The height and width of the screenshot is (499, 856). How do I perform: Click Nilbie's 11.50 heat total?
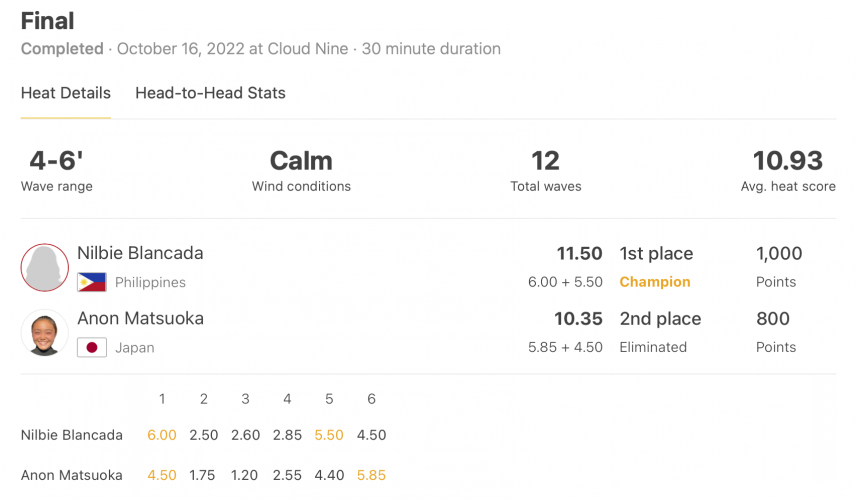tap(579, 253)
